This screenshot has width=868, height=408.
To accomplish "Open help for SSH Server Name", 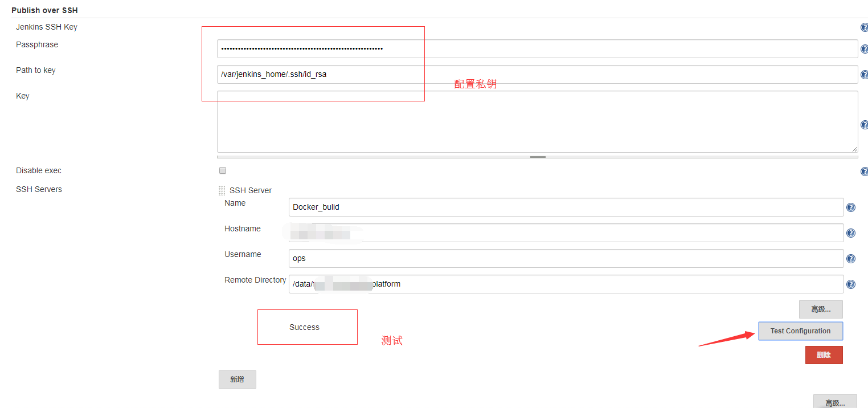I will (850, 207).
